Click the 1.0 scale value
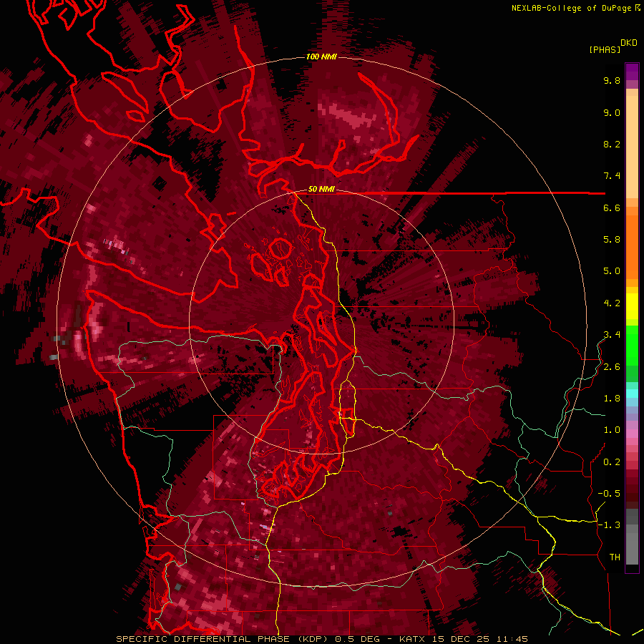 (x=612, y=430)
